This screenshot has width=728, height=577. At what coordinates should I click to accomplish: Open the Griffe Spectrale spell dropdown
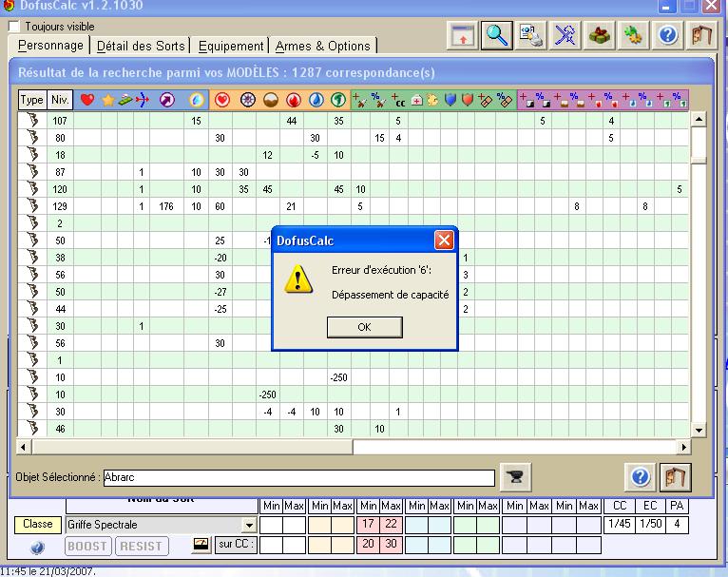coord(249,525)
